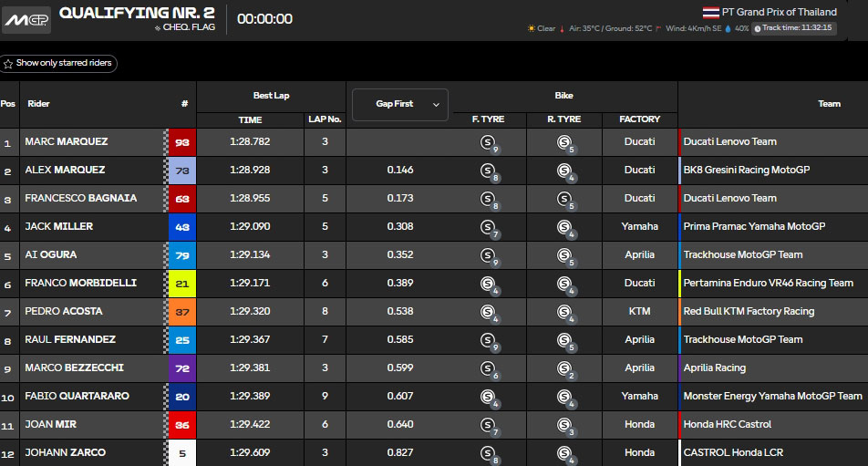Sort by the TIME column header
Image resolution: width=868 pixels, height=466 pixels.
[250, 119]
